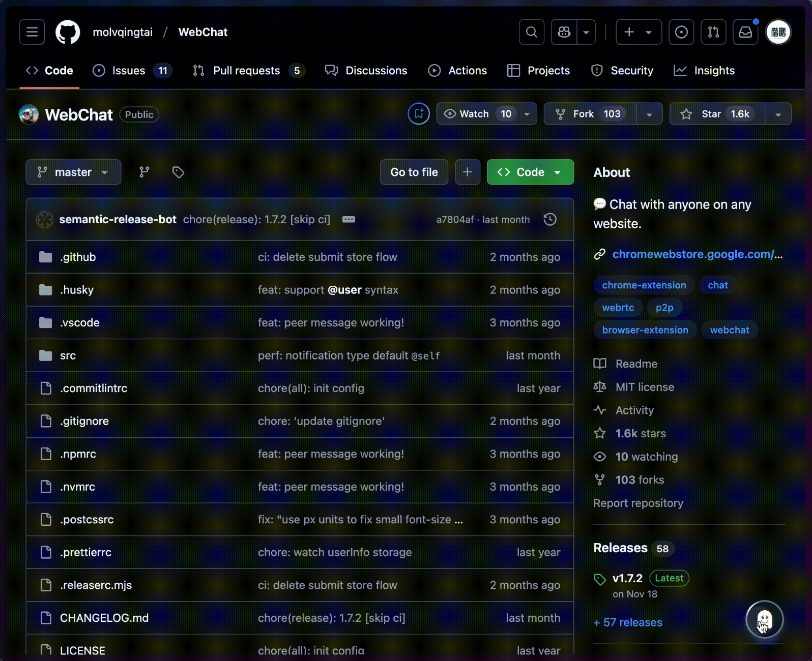Select the p2p topic tag
The height and width of the screenshot is (661, 812).
click(x=664, y=308)
